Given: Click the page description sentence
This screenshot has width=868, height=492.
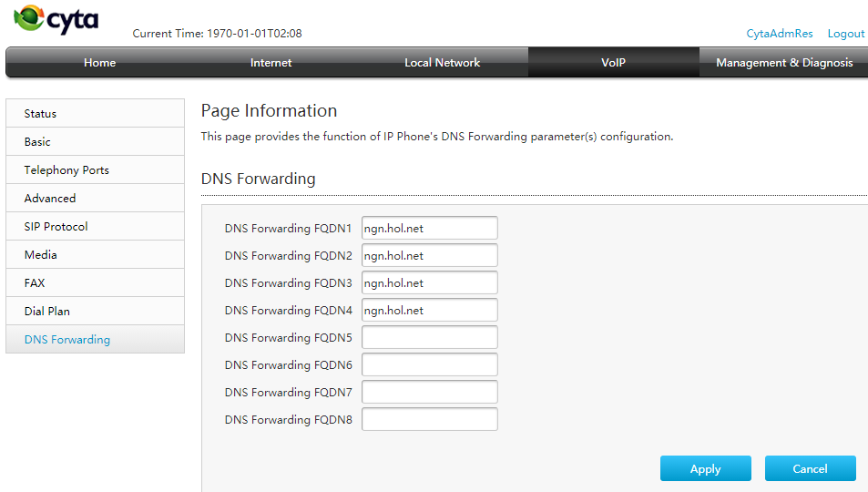Looking at the screenshot, I should (437, 137).
